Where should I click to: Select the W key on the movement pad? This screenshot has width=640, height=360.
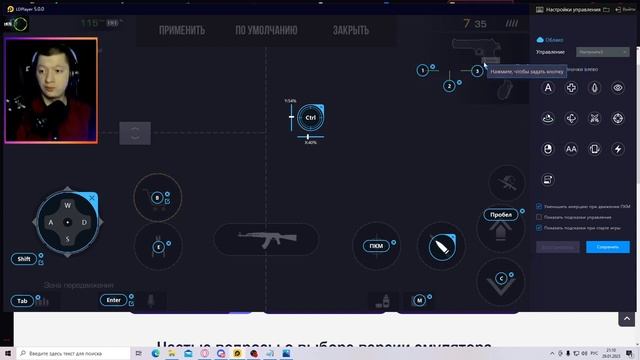[67, 205]
